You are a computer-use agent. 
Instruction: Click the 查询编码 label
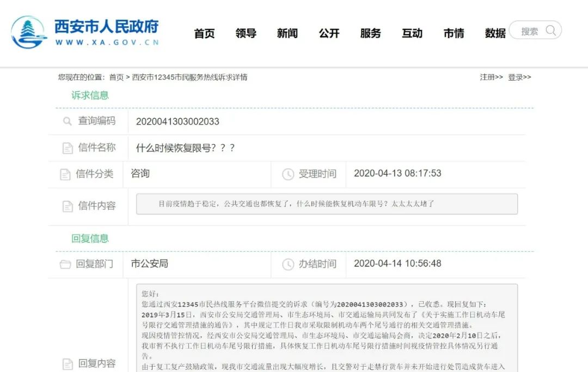pos(97,121)
